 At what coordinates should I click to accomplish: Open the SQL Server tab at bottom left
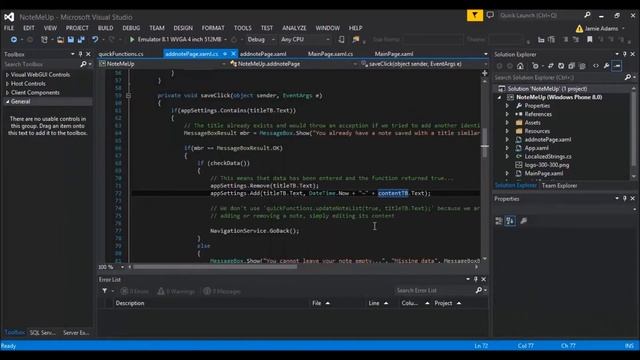(42, 333)
